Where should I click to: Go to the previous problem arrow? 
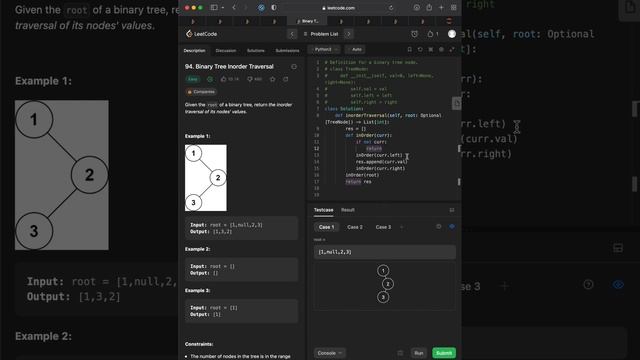pyautogui.click(x=292, y=34)
